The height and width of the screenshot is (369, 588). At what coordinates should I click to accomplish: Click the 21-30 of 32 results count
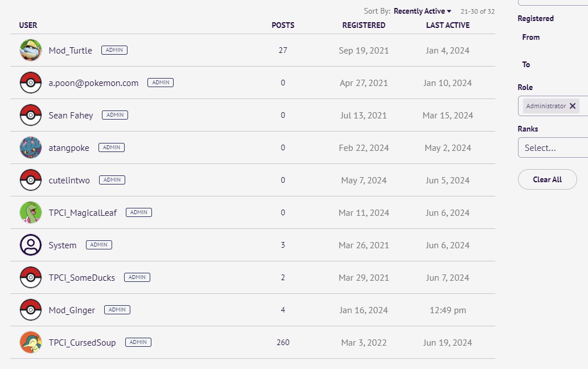point(478,11)
